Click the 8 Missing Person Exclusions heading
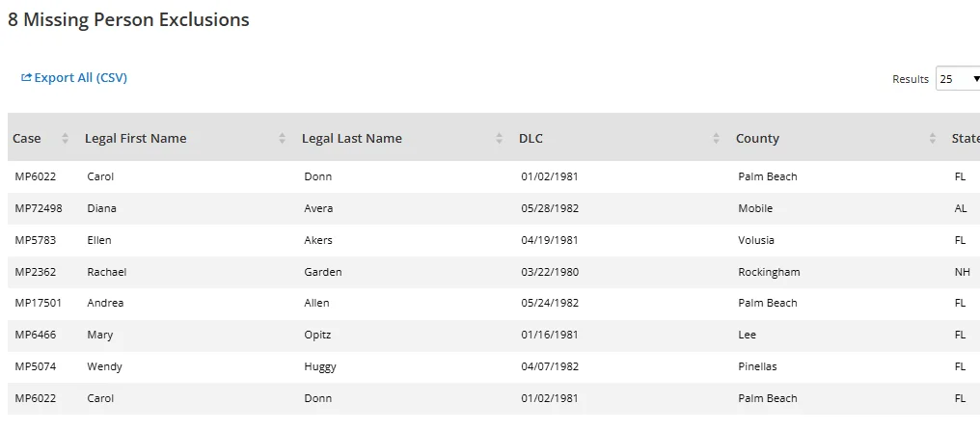This screenshot has width=980, height=431. [128, 20]
